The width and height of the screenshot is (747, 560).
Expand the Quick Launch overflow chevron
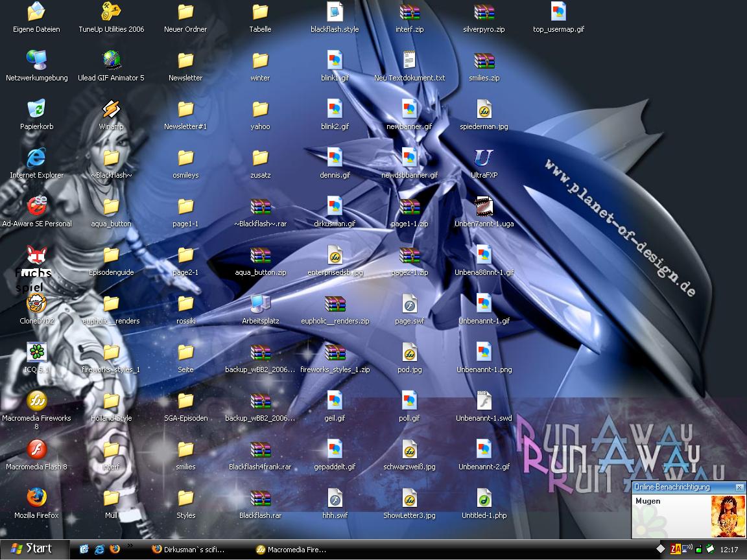click(130, 546)
